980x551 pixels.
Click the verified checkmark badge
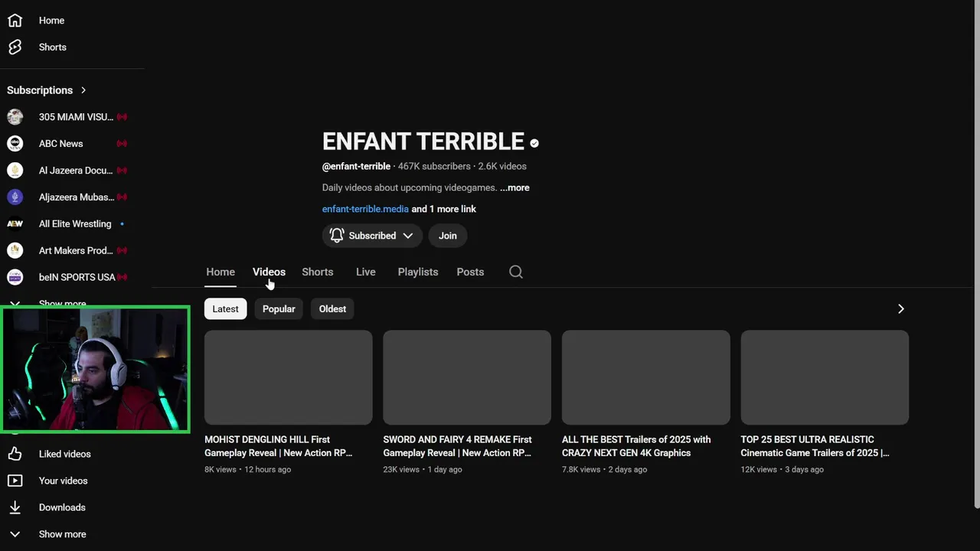534,143
